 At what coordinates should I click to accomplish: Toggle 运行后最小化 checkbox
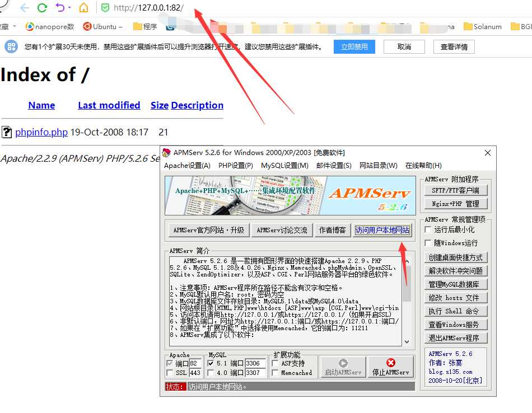[x=428, y=229]
